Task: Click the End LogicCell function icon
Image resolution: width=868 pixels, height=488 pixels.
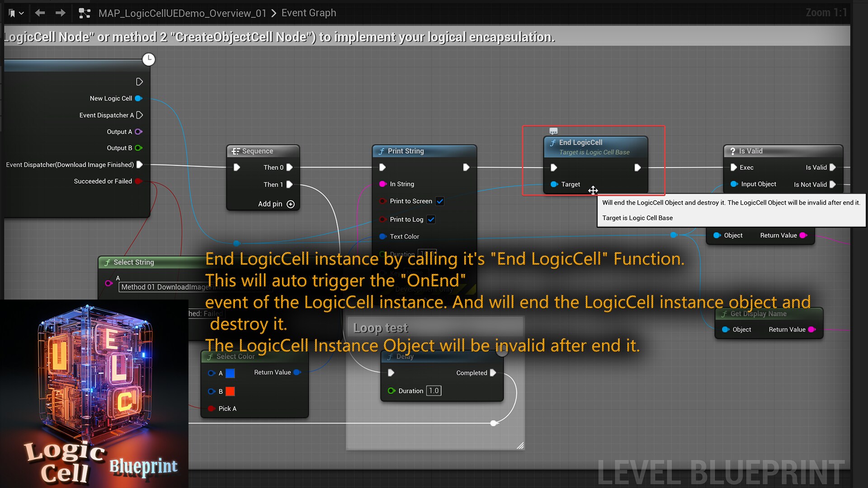Action: click(x=553, y=142)
